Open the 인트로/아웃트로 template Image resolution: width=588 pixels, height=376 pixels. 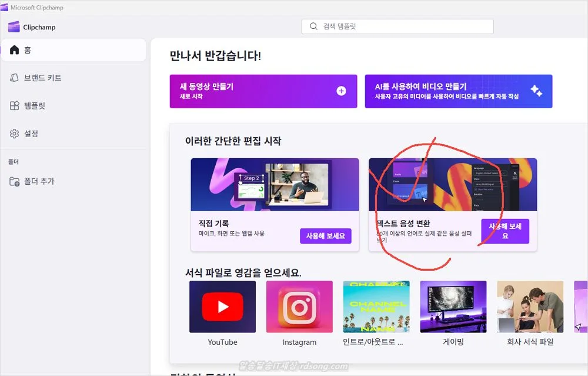click(376, 305)
